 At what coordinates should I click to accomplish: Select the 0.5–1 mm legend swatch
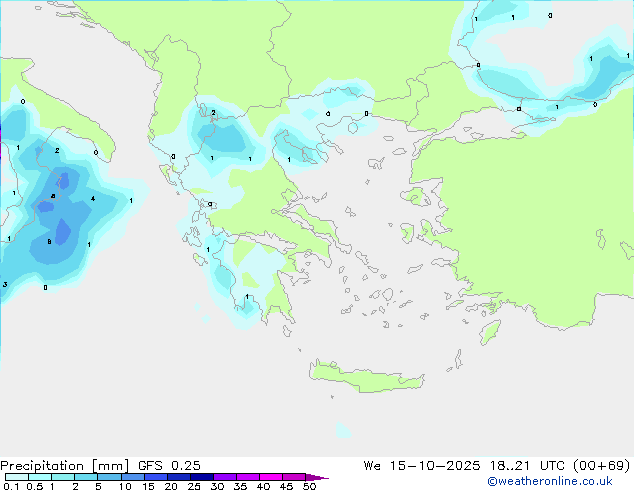tap(40, 477)
